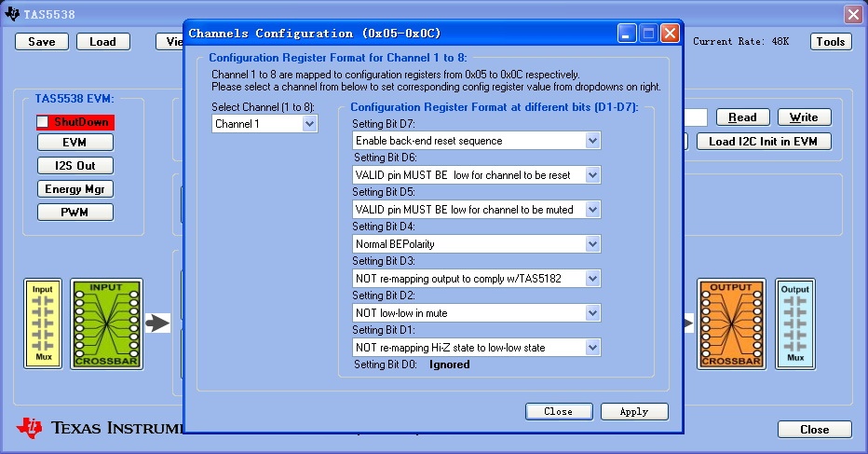Click the Write button
The width and height of the screenshot is (868, 454).
click(805, 117)
